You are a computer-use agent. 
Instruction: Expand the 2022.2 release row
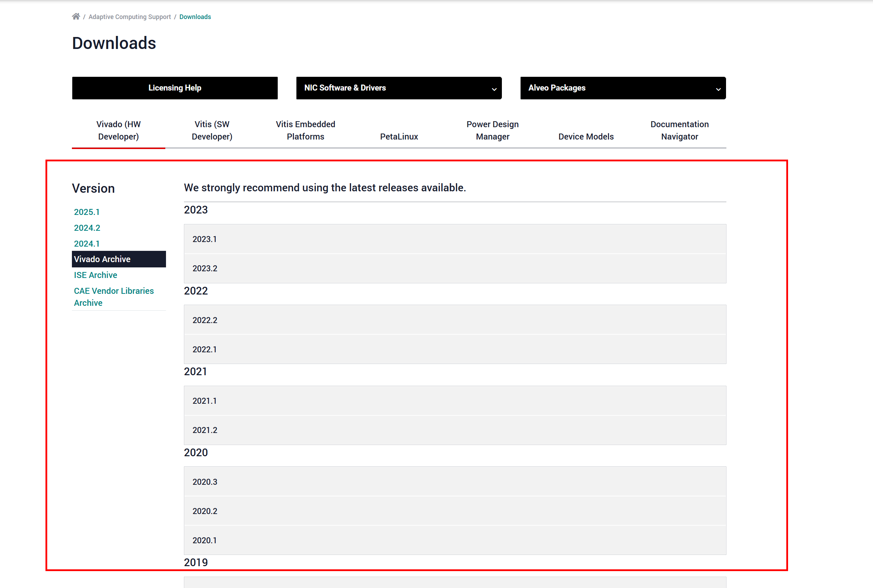click(455, 320)
